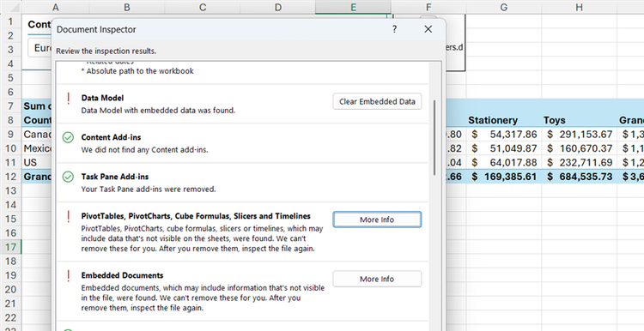Click grand total cell 684,535.73
This screenshot has width=644, height=331.
(x=579, y=177)
